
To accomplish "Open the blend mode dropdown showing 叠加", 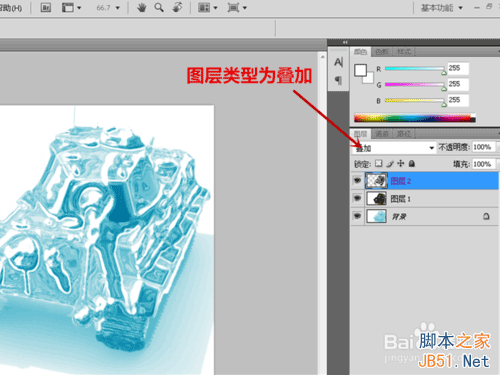I will pyautogui.click(x=394, y=148).
